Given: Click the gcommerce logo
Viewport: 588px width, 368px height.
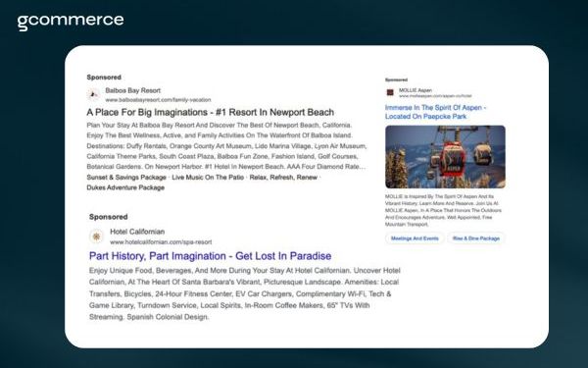Looking at the screenshot, I should pyautogui.click(x=71, y=22).
